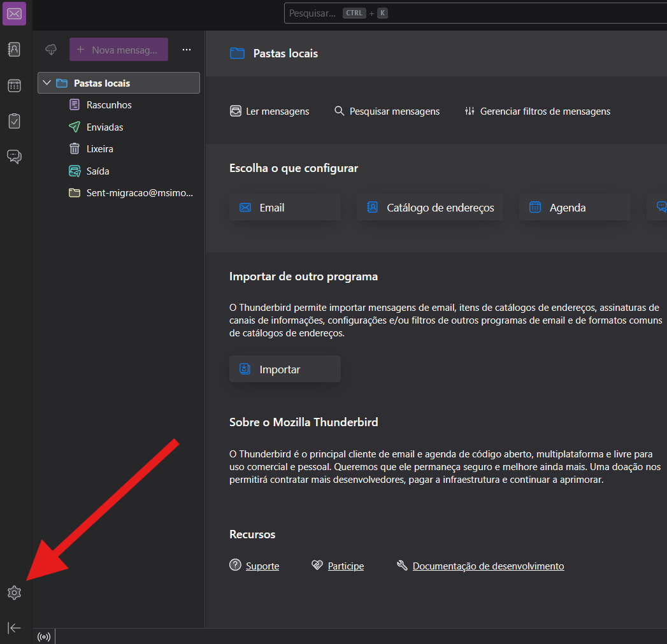Screen dimensions: 667x644
Task: Open the Mail space icon
Action: pyautogui.click(x=14, y=13)
